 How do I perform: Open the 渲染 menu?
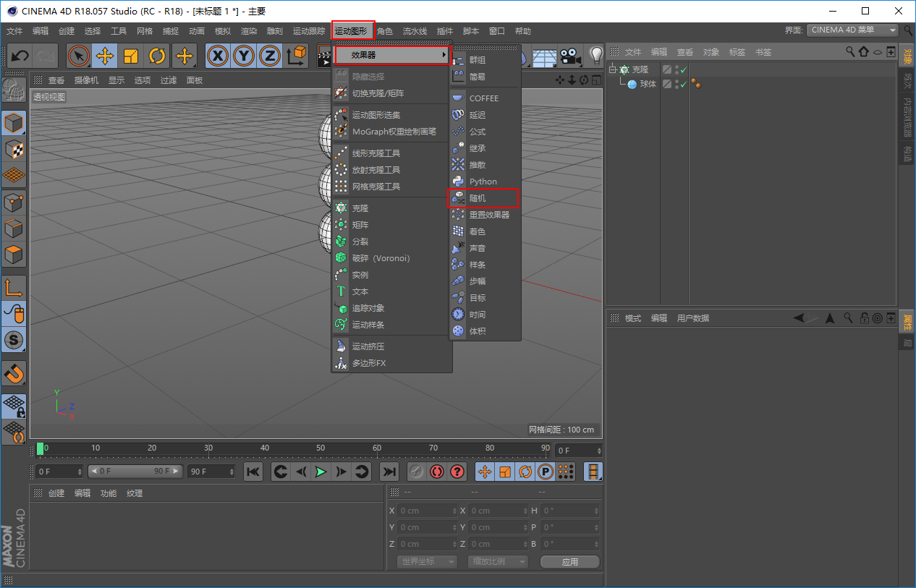click(249, 31)
